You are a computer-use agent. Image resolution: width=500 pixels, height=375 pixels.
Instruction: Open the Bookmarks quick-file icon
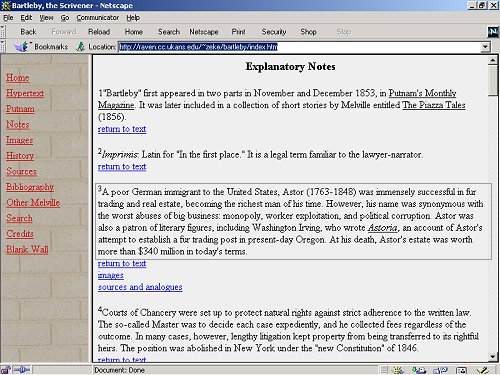[x=22, y=47]
